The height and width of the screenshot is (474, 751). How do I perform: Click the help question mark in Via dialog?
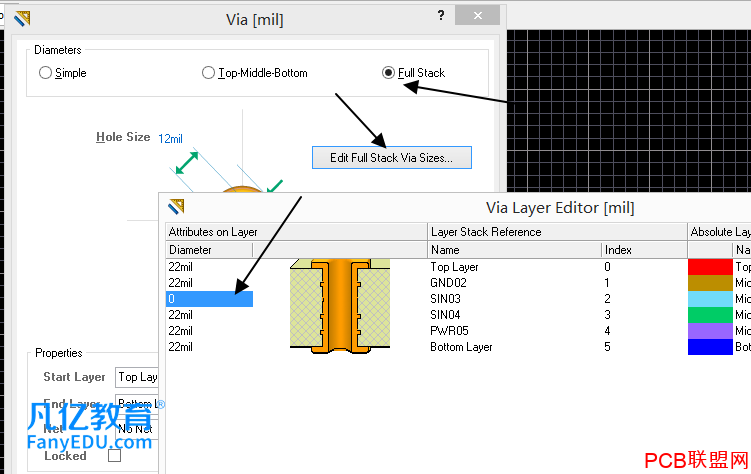[441, 15]
